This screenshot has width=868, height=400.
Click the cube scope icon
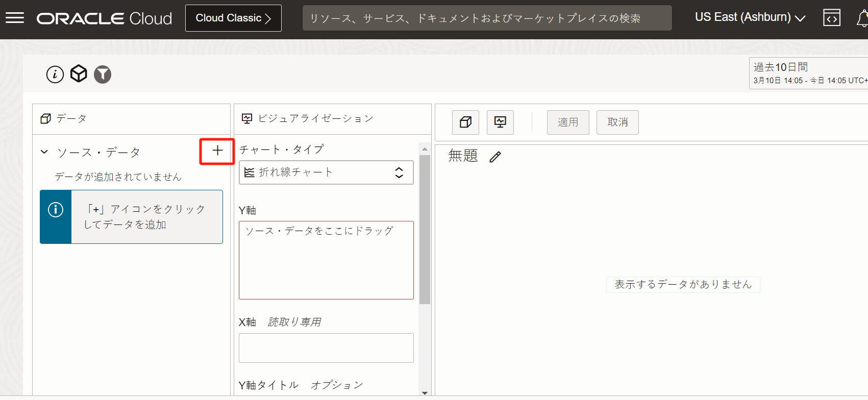(79, 74)
